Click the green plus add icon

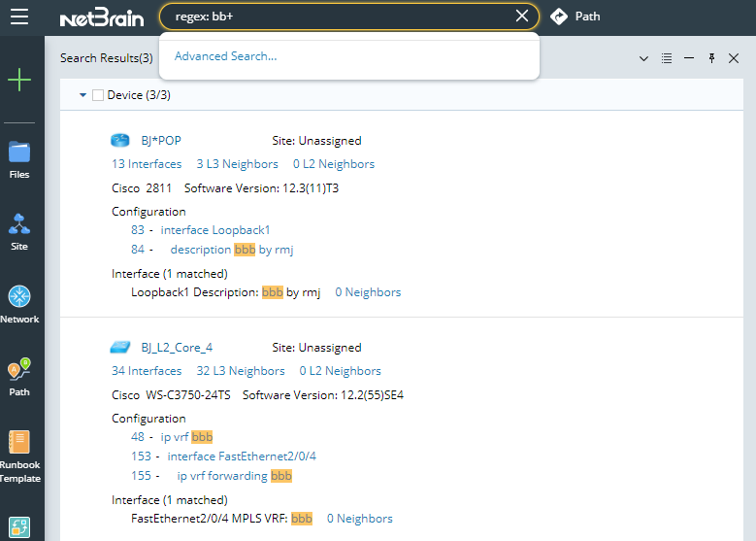[19, 80]
